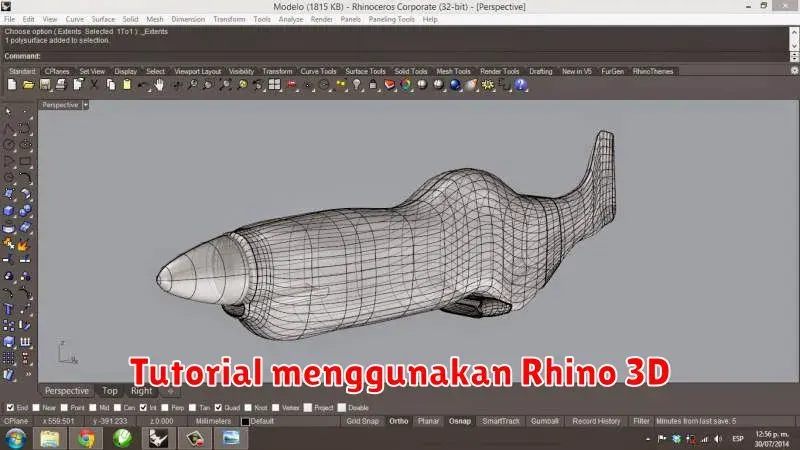
Task: Select the Pan hand tool
Action: 160,85
